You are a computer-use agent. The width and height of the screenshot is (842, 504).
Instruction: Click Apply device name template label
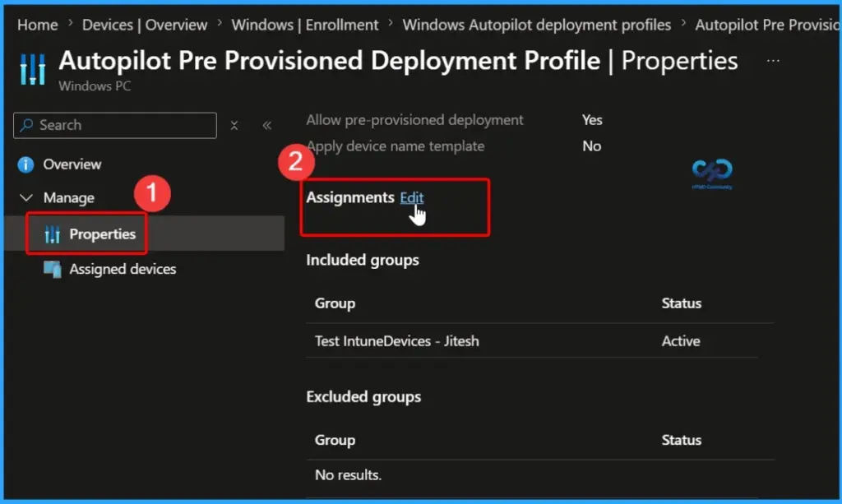tap(396, 146)
